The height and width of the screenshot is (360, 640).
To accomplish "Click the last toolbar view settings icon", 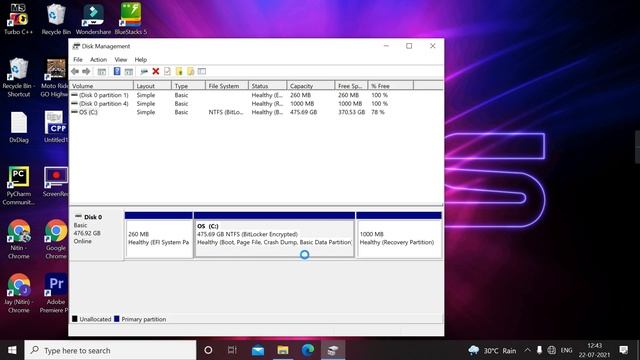I will 202,71.
